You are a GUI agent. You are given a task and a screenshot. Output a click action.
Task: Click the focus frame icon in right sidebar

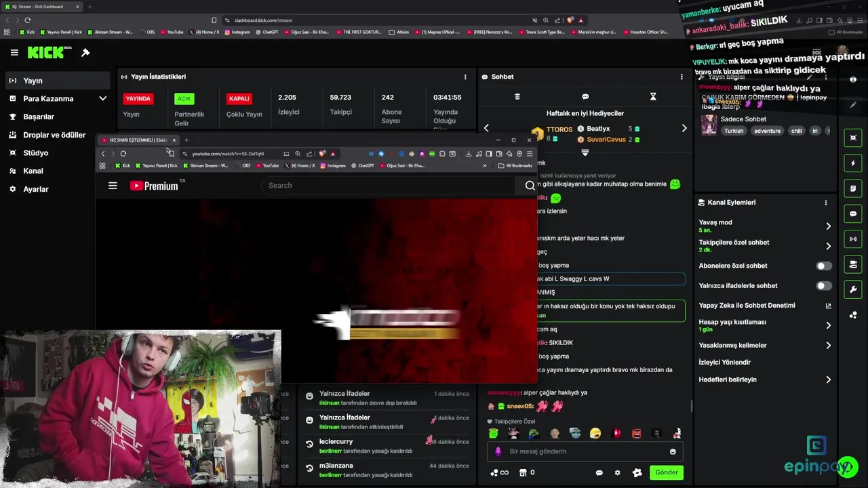(x=853, y=138)
